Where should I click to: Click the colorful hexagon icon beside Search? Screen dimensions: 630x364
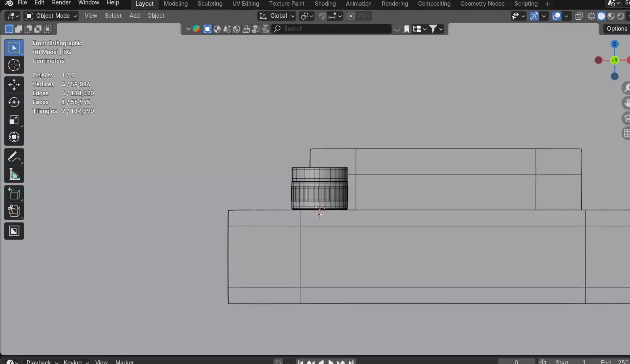197,29
